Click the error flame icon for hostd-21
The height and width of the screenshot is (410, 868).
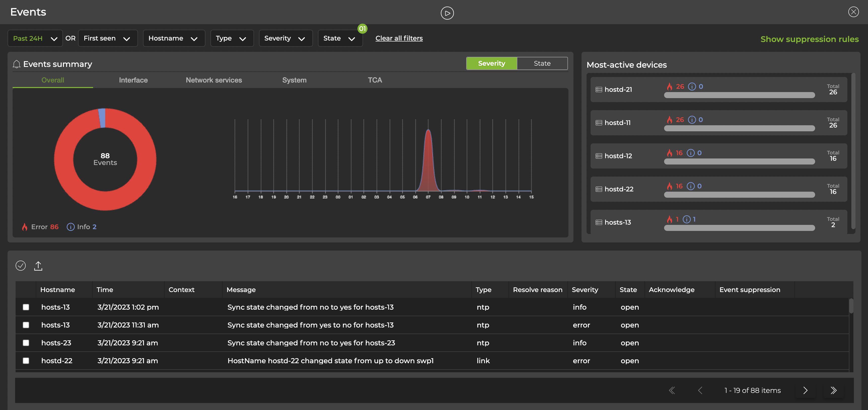coord(670,87)
